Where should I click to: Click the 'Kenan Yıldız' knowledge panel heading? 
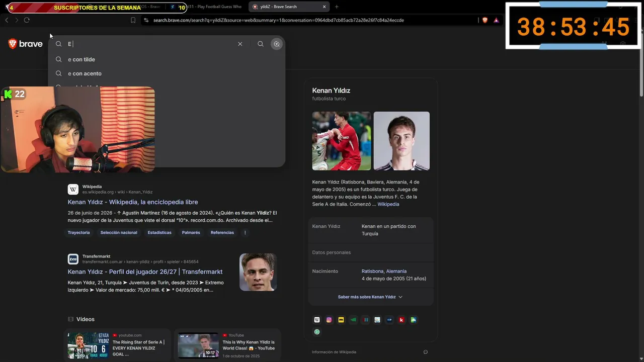click(331, 90)
